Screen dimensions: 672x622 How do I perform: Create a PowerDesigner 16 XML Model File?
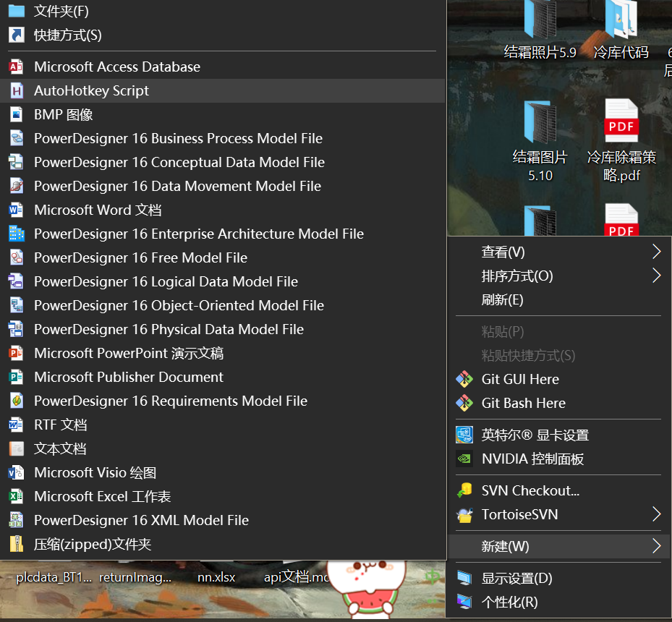click(141, 520)
